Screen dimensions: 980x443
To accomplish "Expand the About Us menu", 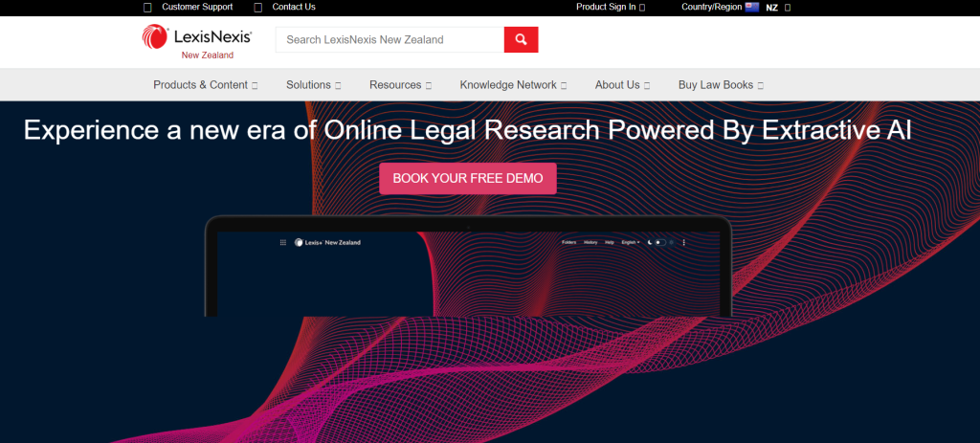I will point(622,85).
